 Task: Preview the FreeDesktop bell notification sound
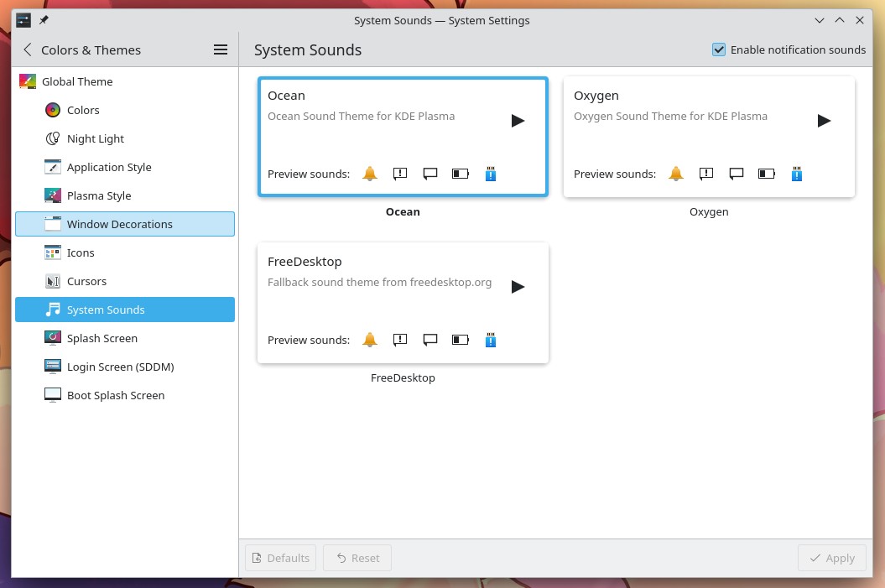click(x=370, y=340)
